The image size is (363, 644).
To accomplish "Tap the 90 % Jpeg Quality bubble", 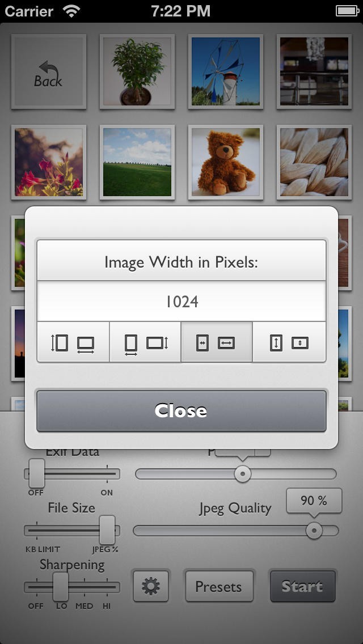I will pyautogui.click(x=314, y=501).
